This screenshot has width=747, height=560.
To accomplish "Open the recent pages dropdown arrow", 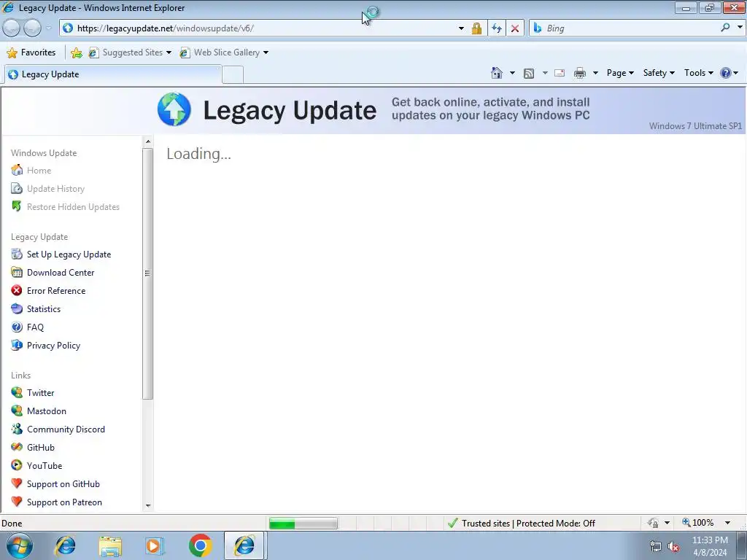I will pyautogui.click(x=49, y=28).
